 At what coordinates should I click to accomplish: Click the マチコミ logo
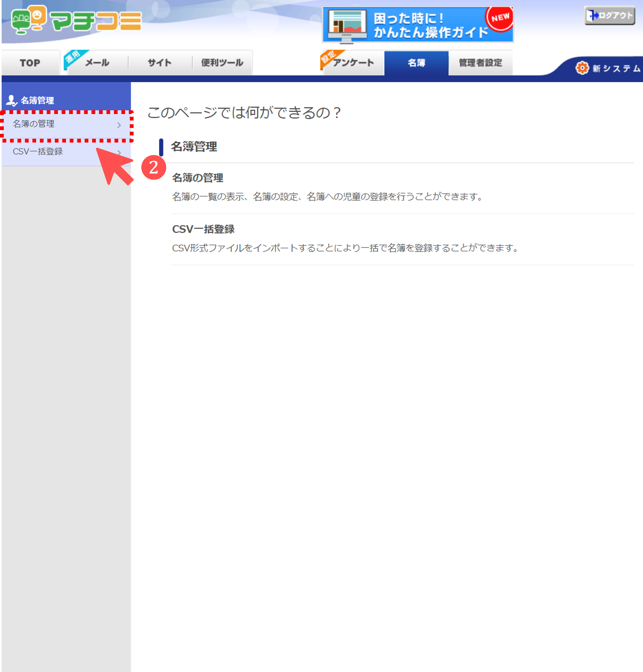pos(76,20)
